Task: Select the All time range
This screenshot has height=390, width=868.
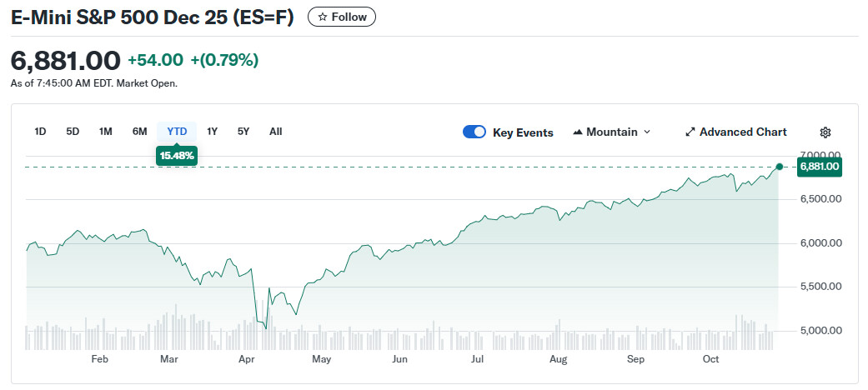Action: click(x=276, y=131)
